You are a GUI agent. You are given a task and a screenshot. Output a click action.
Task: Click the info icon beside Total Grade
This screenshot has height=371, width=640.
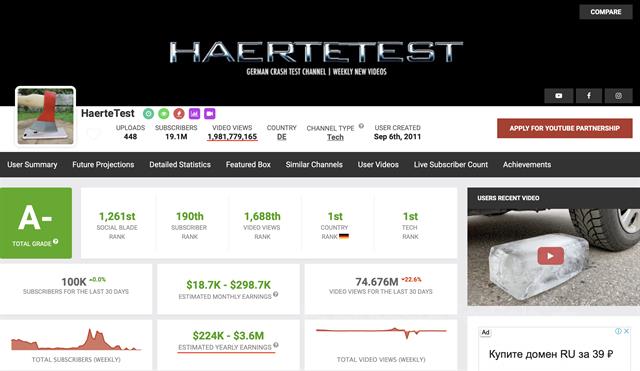point(56,242)
